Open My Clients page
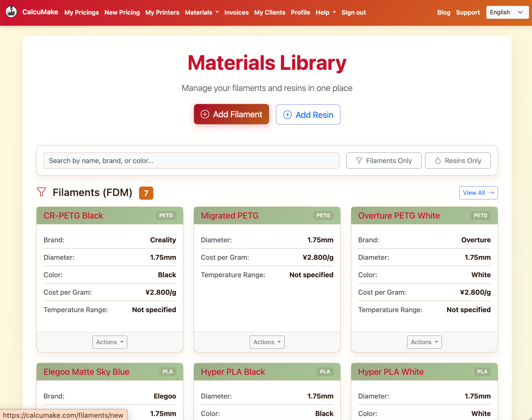532x420 pixels. tap(270, 12)
